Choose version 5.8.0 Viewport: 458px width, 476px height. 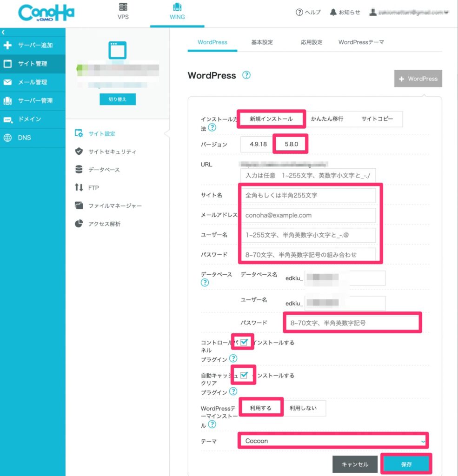tap(291, 144)
